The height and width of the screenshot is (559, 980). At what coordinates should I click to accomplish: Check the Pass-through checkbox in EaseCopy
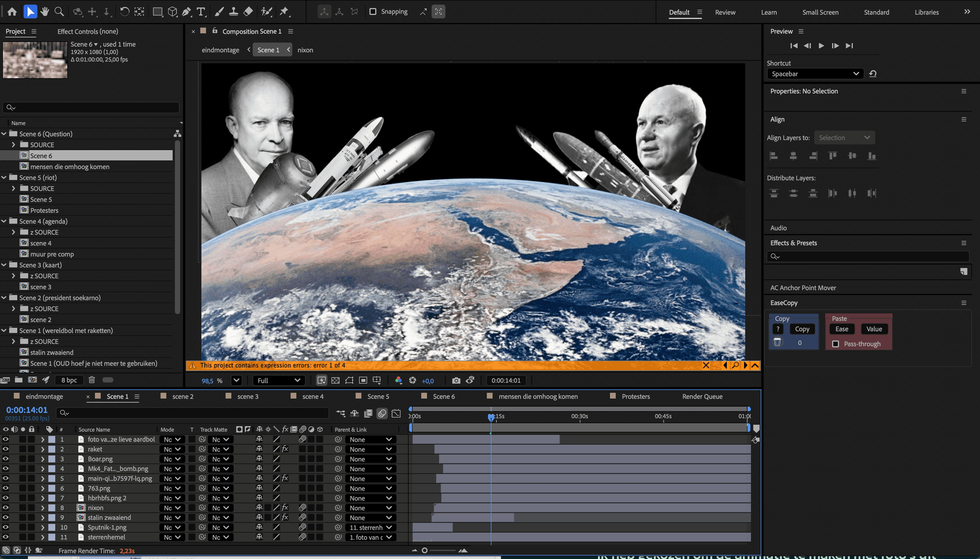click(x=835, y=344)
